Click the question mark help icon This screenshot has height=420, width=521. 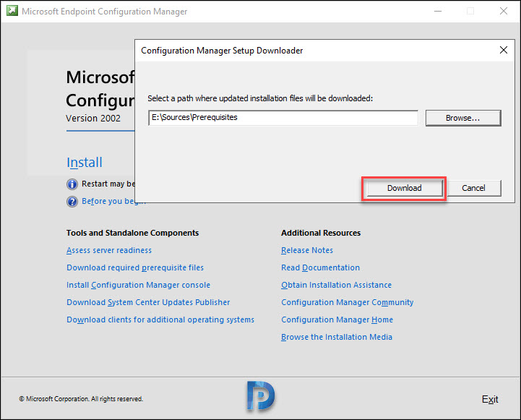[72, 202]
